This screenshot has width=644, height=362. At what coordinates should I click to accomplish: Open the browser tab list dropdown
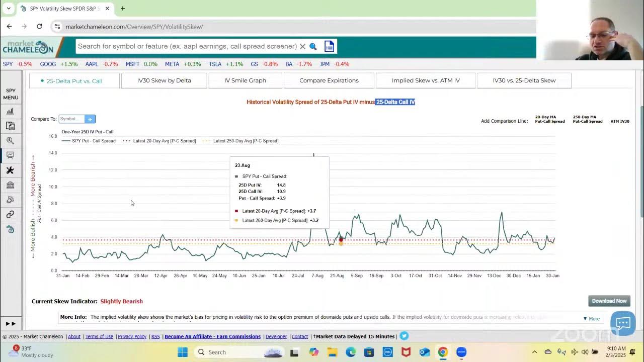coord(9,9)
